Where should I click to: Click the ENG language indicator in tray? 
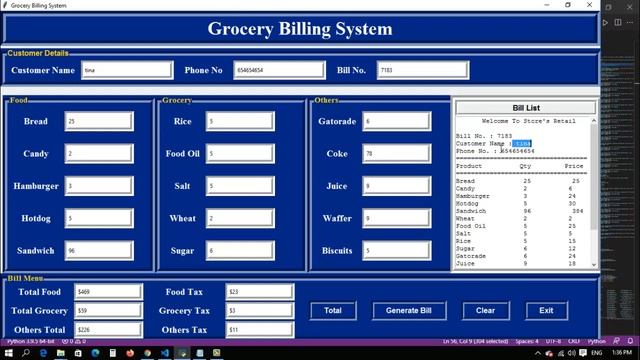coord(597,353)
